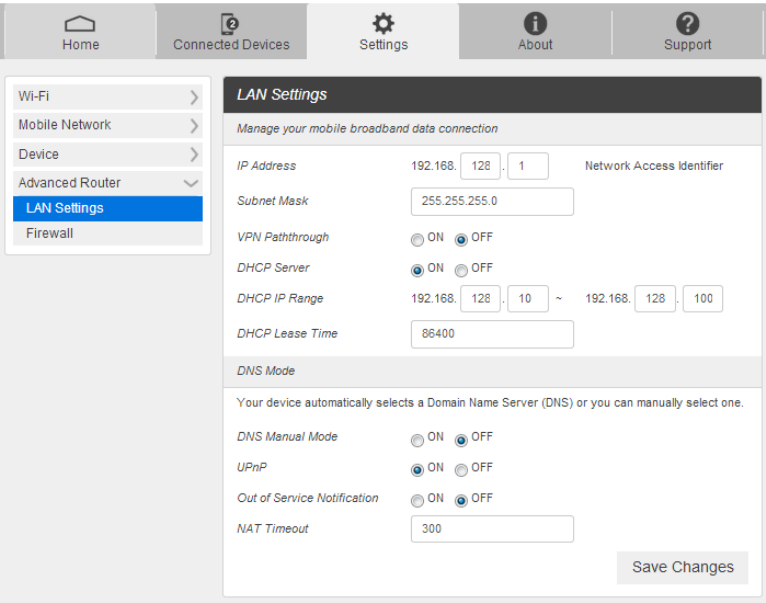Turn on Out of Service Notification
This screenshot has height=603, width=766.
click(x=417, y=499)
